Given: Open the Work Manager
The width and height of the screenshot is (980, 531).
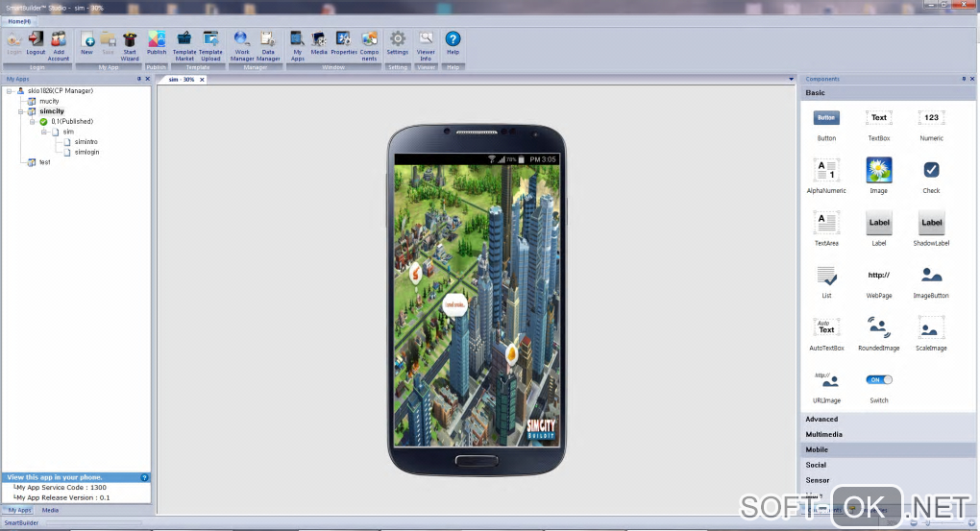Looking at the screenshot, I should (x=242, y=45).
